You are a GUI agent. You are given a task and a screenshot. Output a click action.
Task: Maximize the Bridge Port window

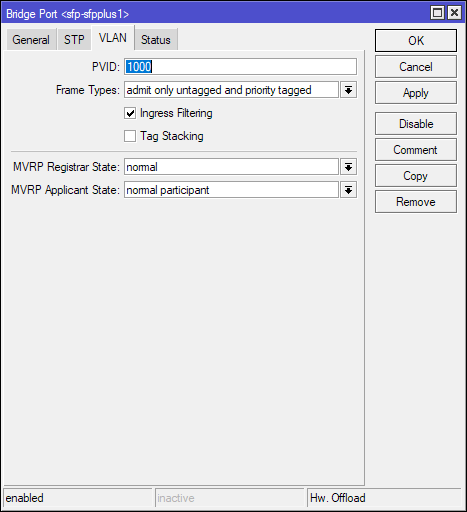(x=437, y=13)
